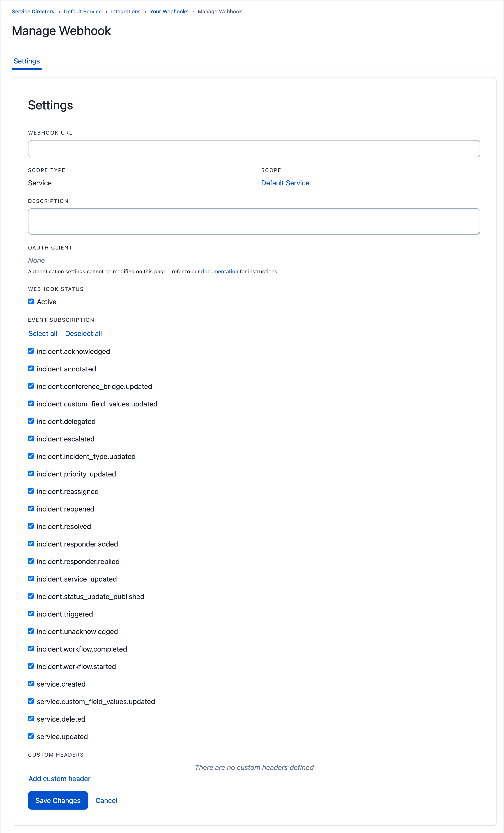
Task: Navigate to Integrations breadcrumb
Action: point(126,12)
